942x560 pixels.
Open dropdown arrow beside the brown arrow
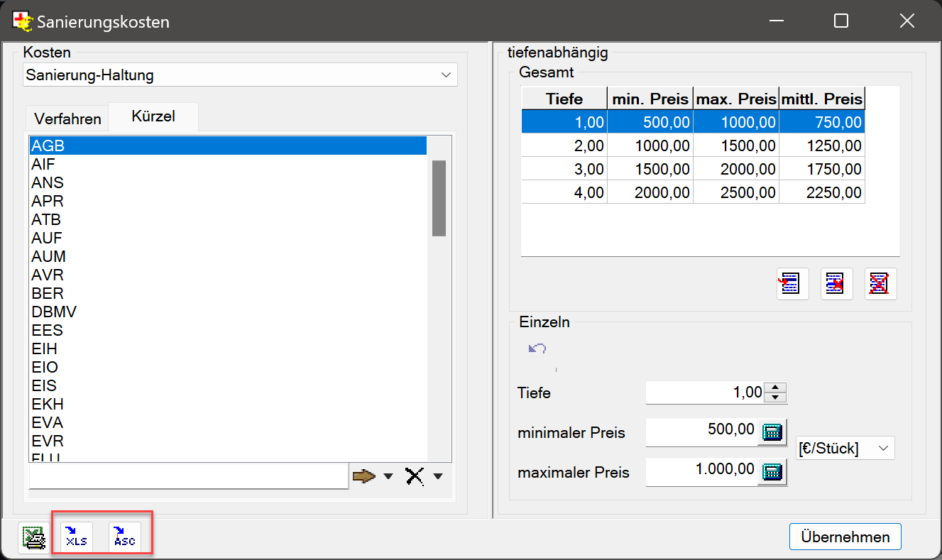388,476
